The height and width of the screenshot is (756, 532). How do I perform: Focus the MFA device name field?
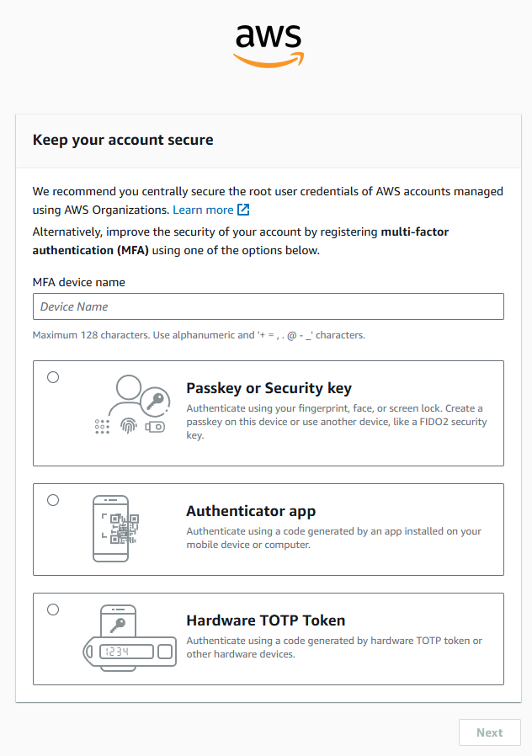[x=269, y=306]
